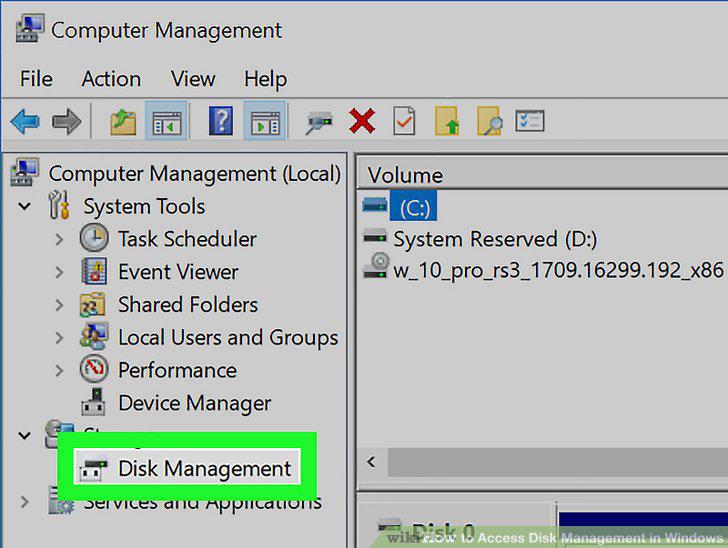Open Help via blue question mark icon
Image resolution: width=728 pixels, height=548 pixels.
coord(221,121)
